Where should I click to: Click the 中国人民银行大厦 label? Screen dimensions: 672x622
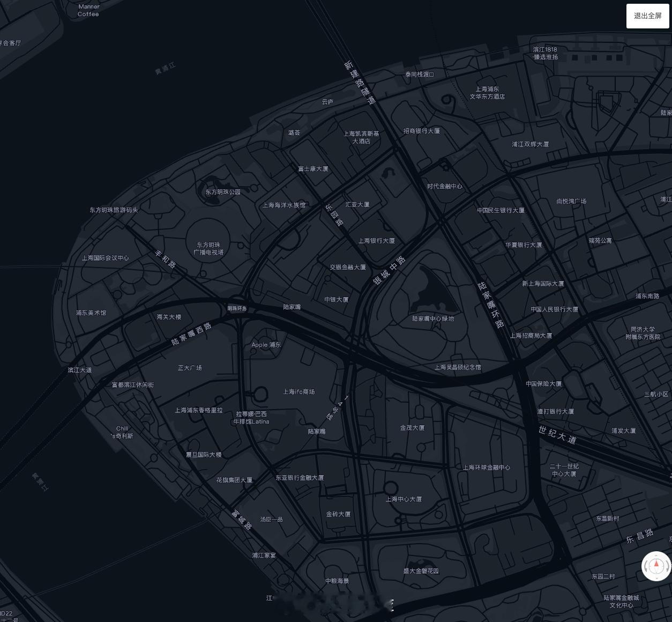[555, 309]
